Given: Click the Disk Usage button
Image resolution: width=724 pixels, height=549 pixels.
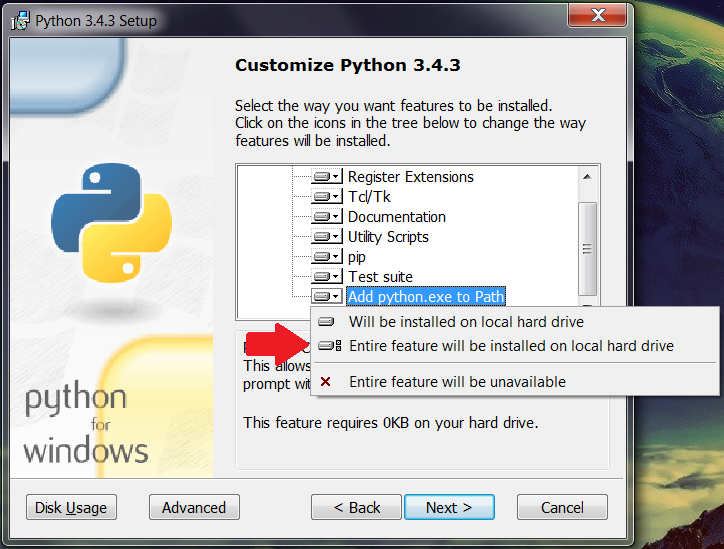Looking at the screenshot, I should 71,507.
